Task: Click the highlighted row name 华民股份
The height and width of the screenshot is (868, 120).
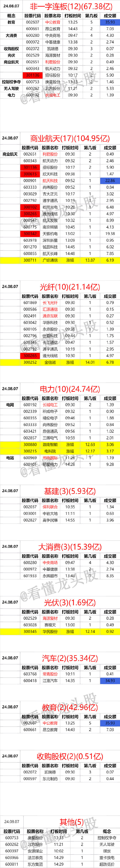Action: tap(50, 631)
